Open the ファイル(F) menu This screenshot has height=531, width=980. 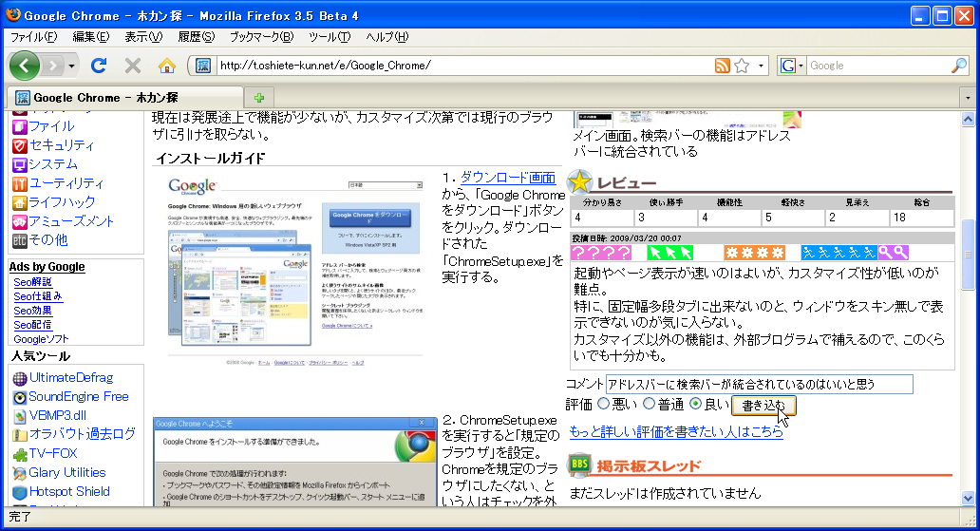[x=34, y=37]
